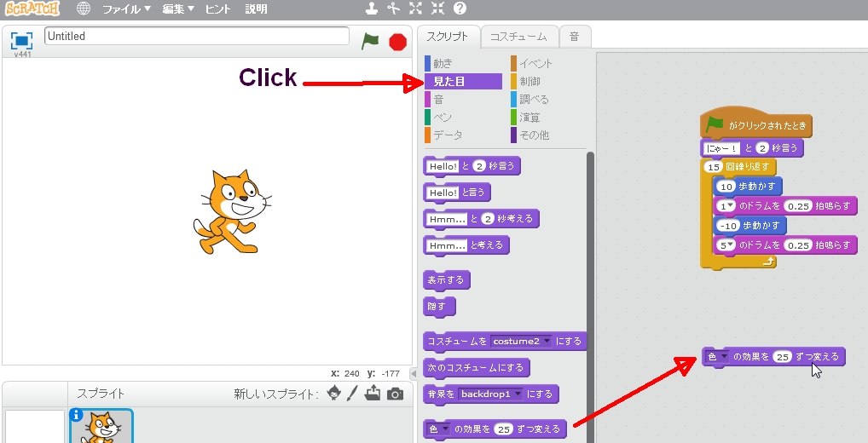Switch to the コスチューム tab
The height and width of the screenshot is (443, 868).
pyautogui.click(x=518, y=37)
